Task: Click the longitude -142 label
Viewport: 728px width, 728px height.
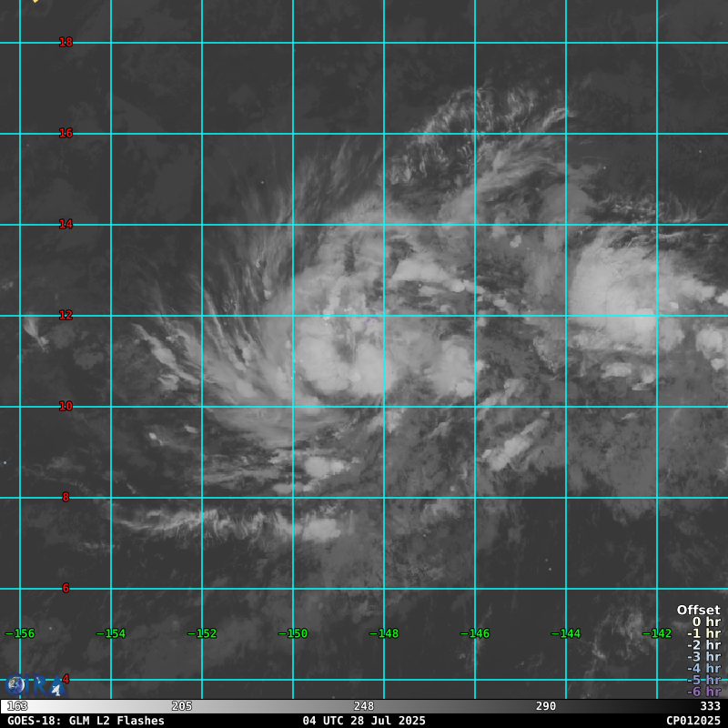Action: [x=657, y=633]
